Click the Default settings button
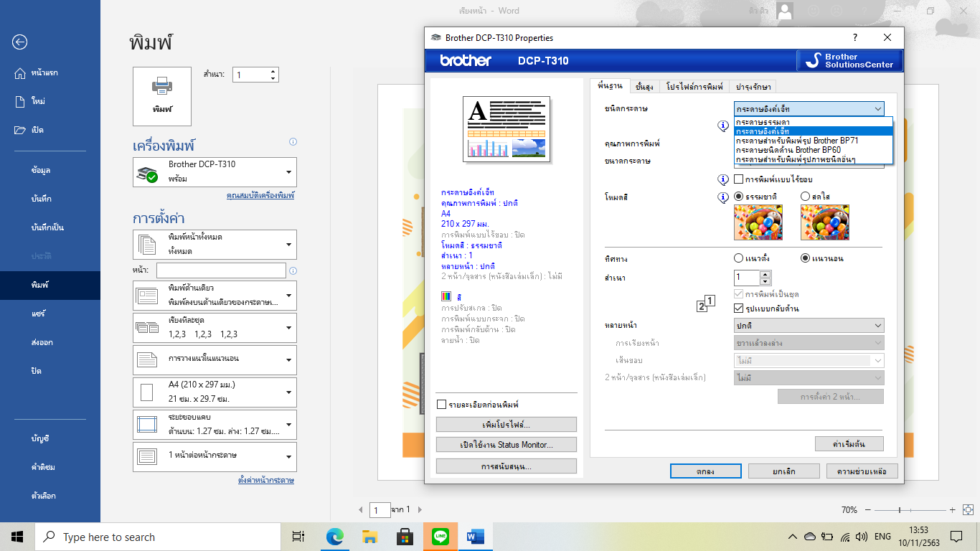The width and height of the screenshot is (980, 551). [x=849, y=443]
